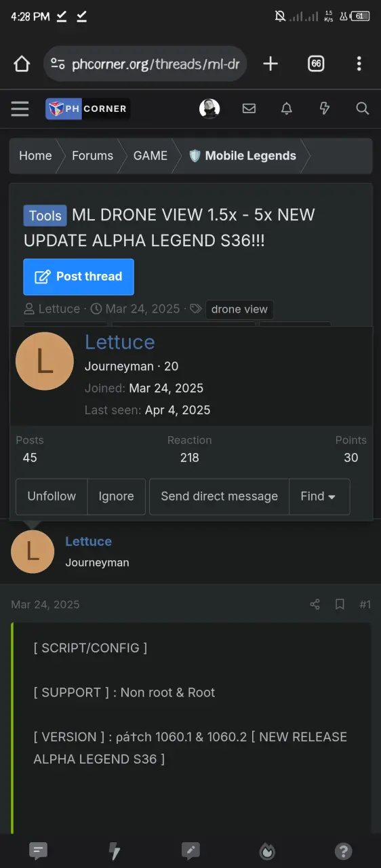Click Send direct message button
The height and width of the screenshot is (868, 381).
pyautogui.click(x=219, y=496)
